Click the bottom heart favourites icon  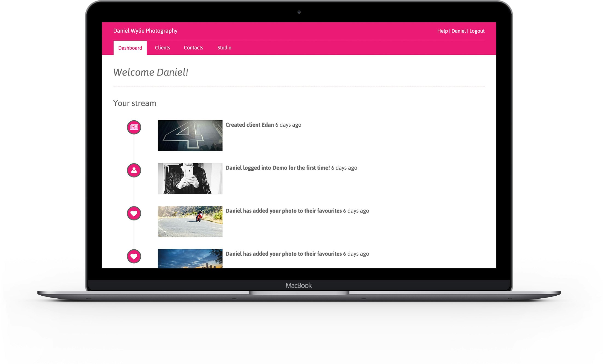click(x=134, y=256)
